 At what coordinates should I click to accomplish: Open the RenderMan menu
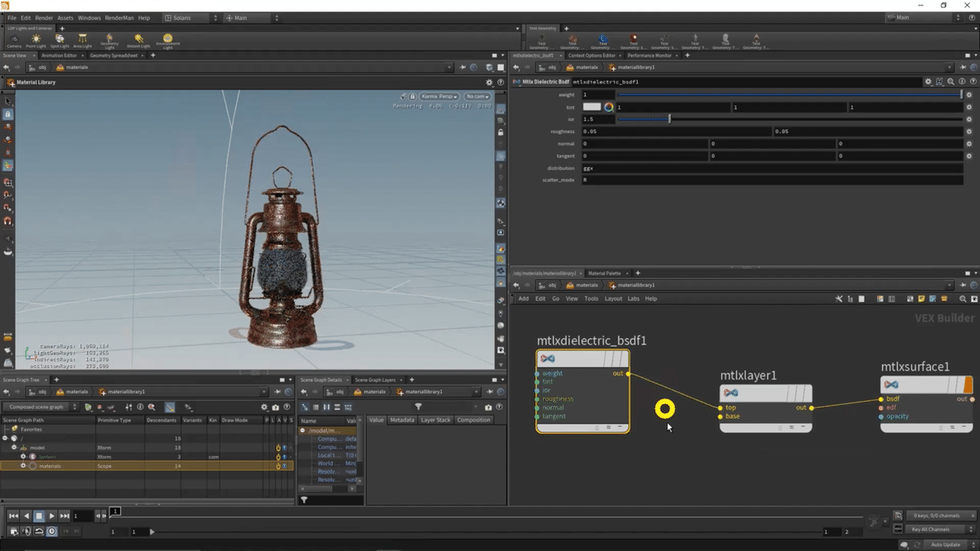tap(121, 17)
